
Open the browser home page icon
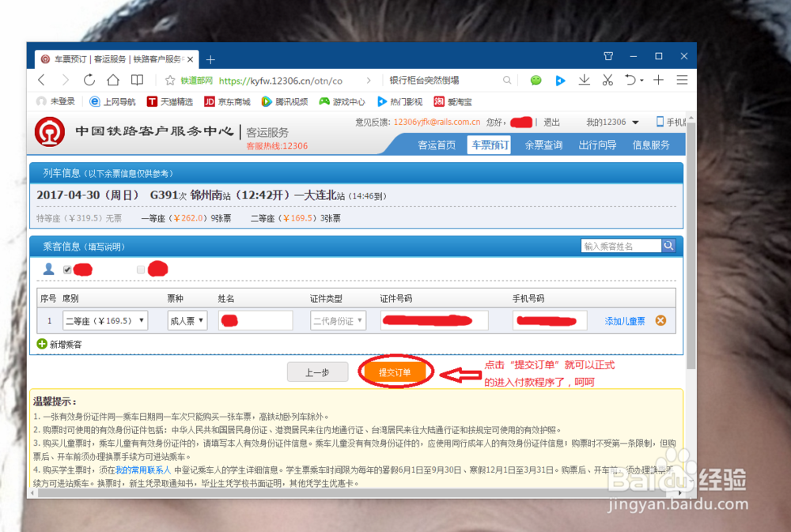pyautogui.click(x=113, y=80)
